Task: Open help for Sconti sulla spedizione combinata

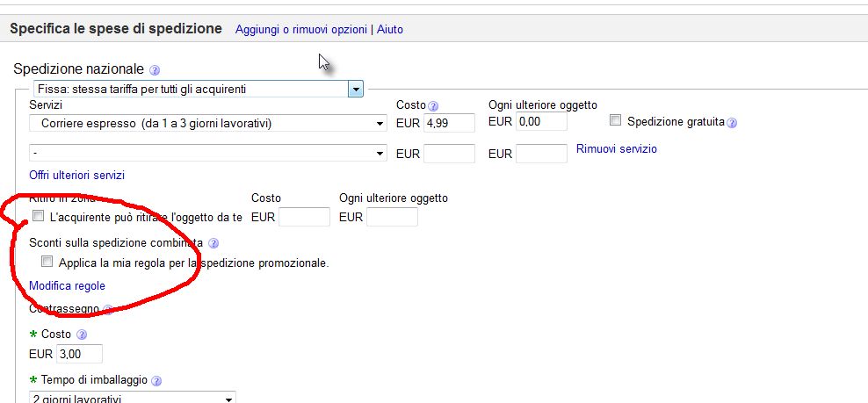Action: click(213, 243)
